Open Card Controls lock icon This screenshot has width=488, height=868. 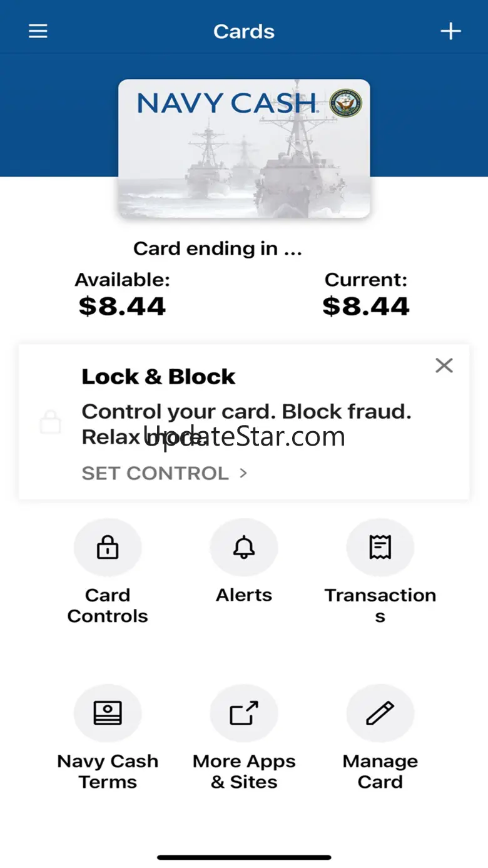pos(108,548)
